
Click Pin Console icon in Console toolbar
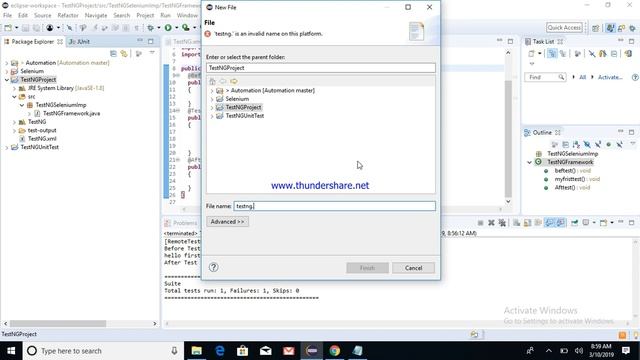tap(574, 222)
